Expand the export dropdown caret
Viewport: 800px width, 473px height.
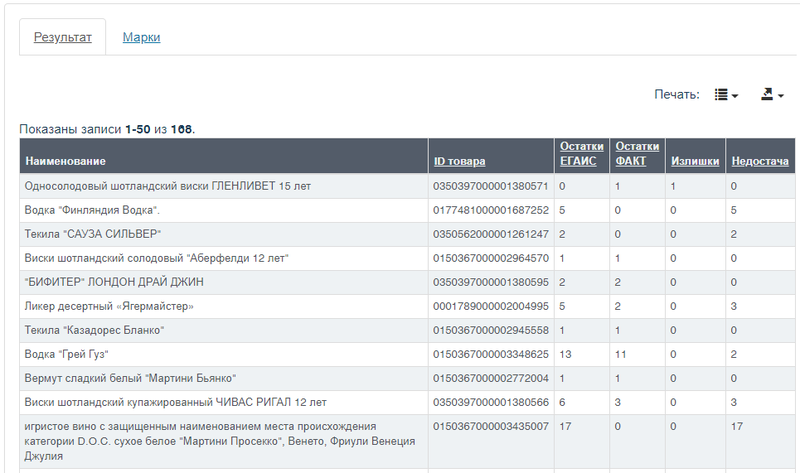(x=781, y=95)
